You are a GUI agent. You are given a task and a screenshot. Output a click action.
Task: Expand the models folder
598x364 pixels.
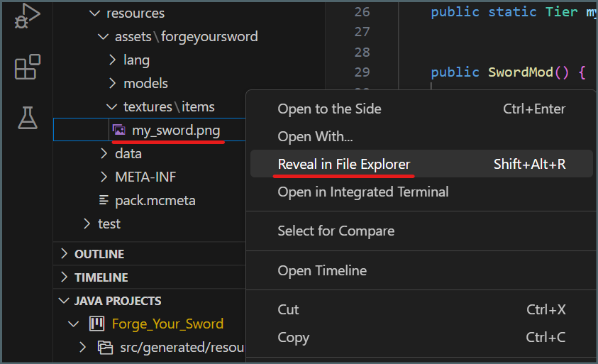point(112,84)
